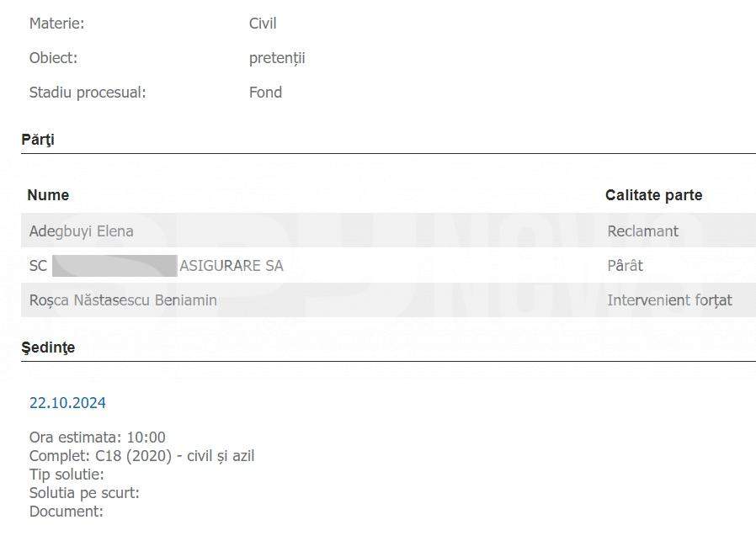
Task: Open the 22.10.2024 hearing date link
Action: coord(67,403)
